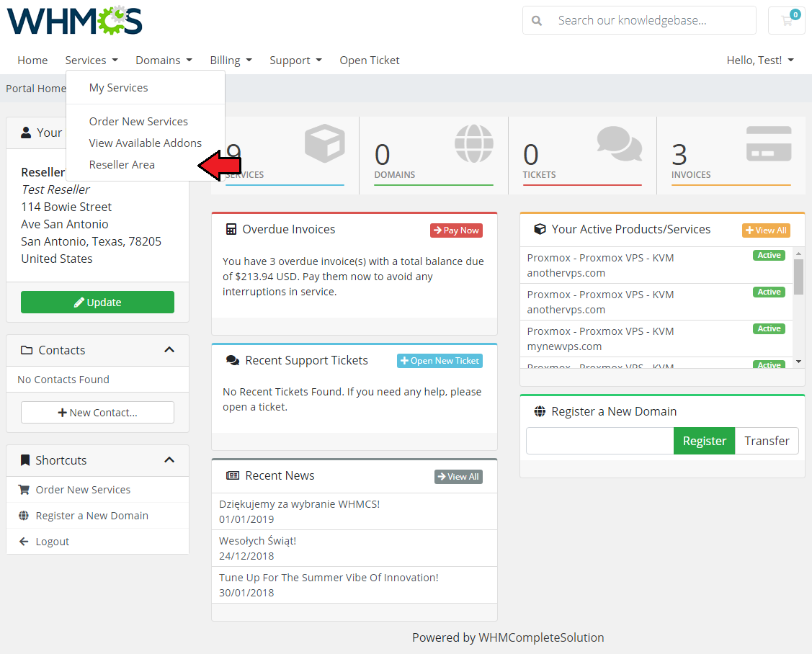This screenshot has height=654, width=812.
Task: Collapse the Shortcuts panel chevron
Action: pos(169,460)
